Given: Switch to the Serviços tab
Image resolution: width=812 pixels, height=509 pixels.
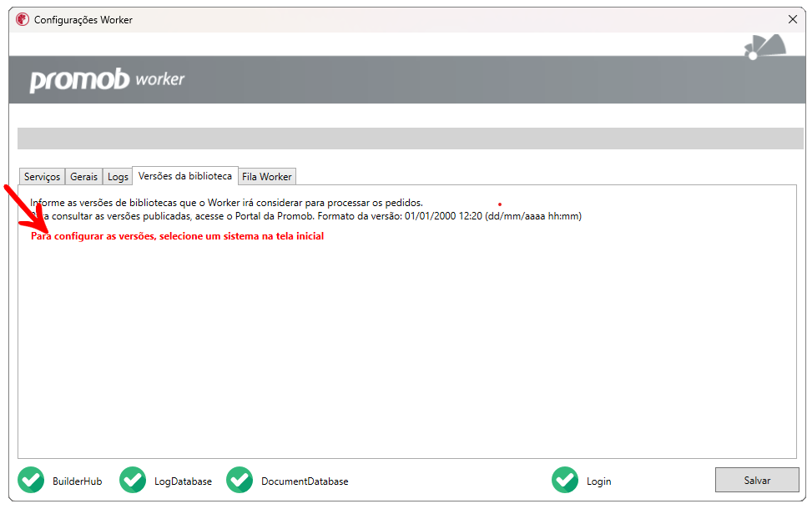Looking at the screenshot, I should point(42,177).
